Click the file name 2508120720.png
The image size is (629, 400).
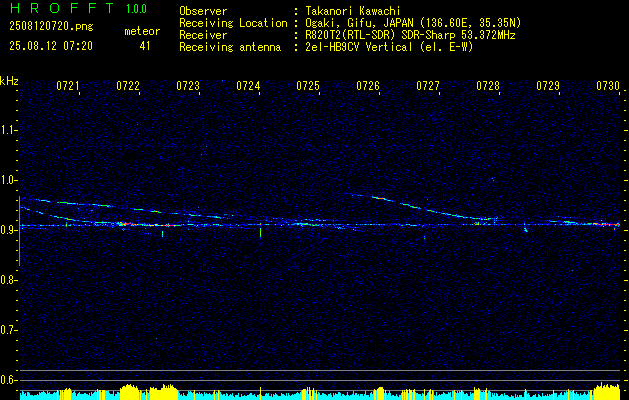click(x=51, y=27)
